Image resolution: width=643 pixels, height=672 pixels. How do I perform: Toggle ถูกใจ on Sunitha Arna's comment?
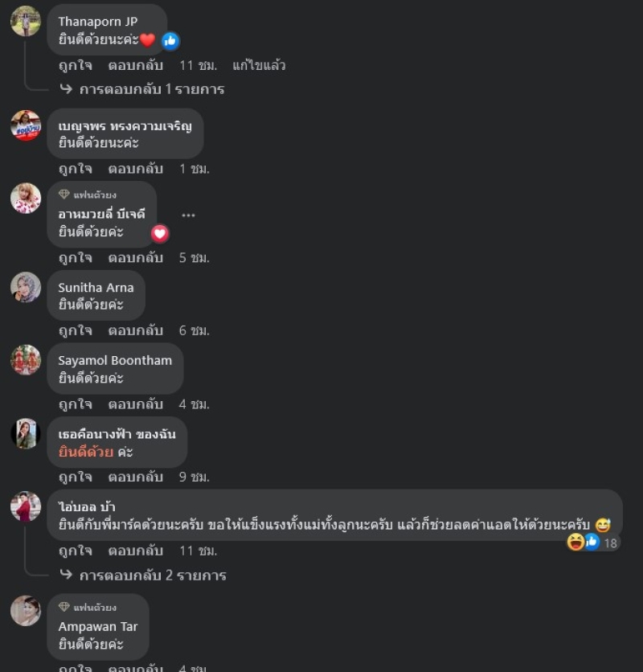pyautogui.click(x=76, y=331)
